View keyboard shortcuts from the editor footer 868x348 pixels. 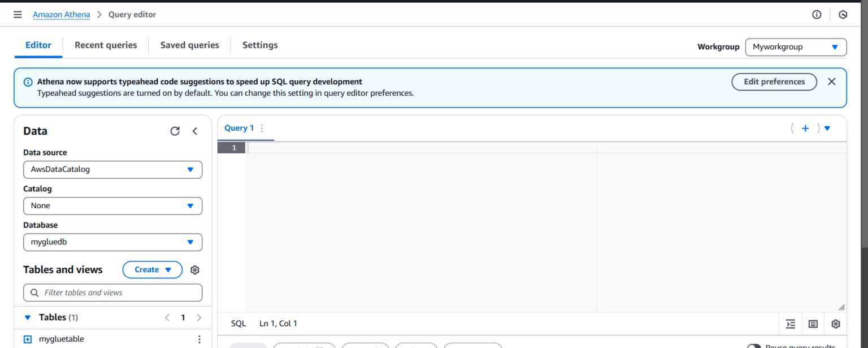click(x=813, y=324)
